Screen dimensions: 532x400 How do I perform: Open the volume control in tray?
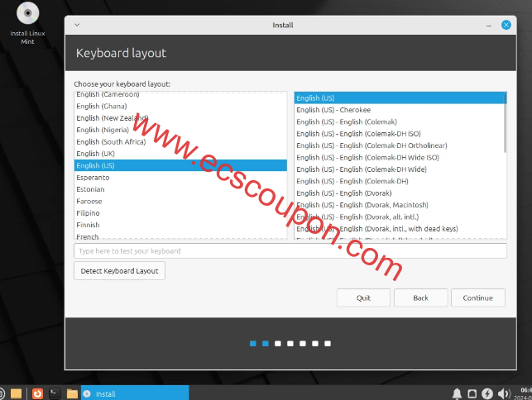pos(504,393)
